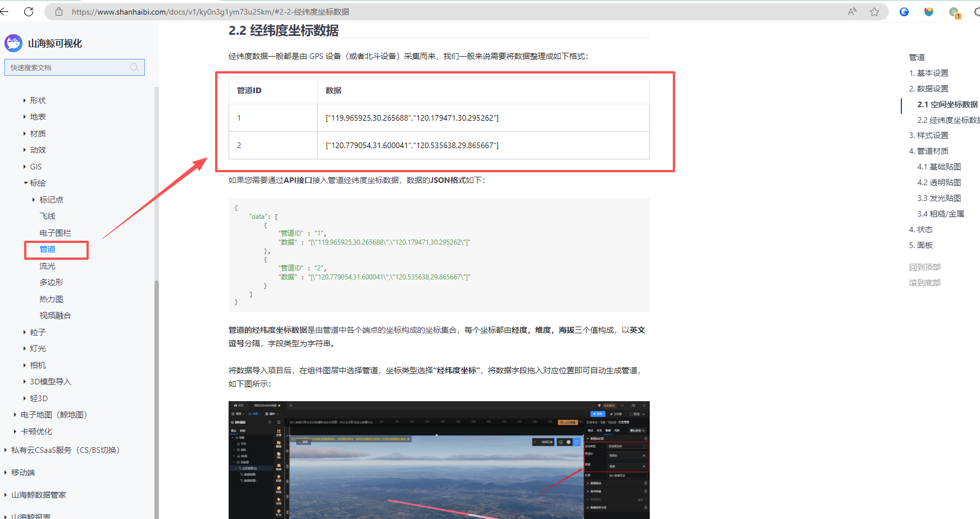
Task: Collapse the 标绘 tree node
Action: [25, 183]
